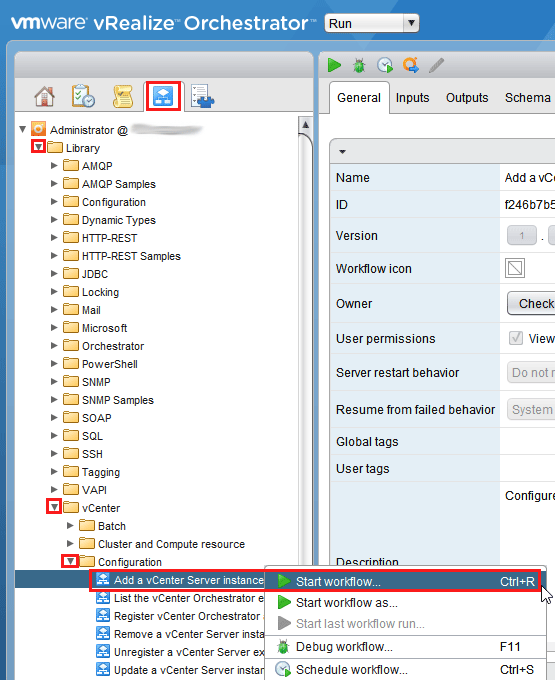Select the VAPI folder
The height and width of the screenshot is (680, 555).
(94, 490)
